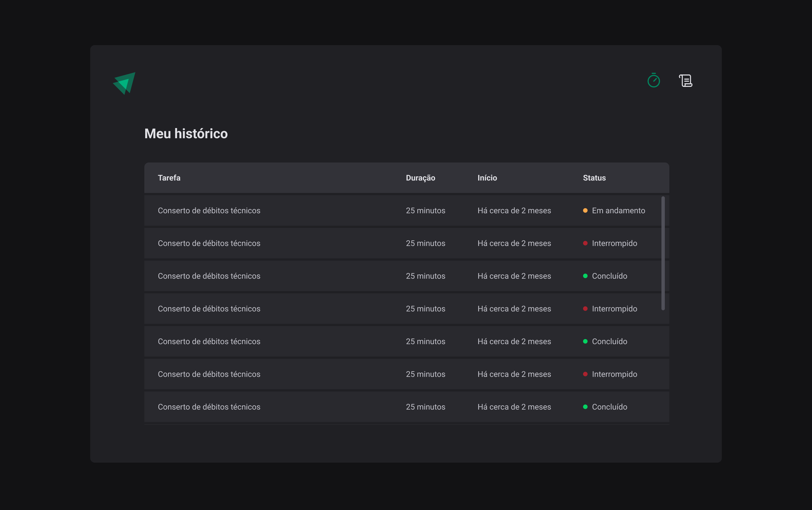Open the timer view via stopwatch icon
Screen dimensions: 812x510
tap(653, 81)
